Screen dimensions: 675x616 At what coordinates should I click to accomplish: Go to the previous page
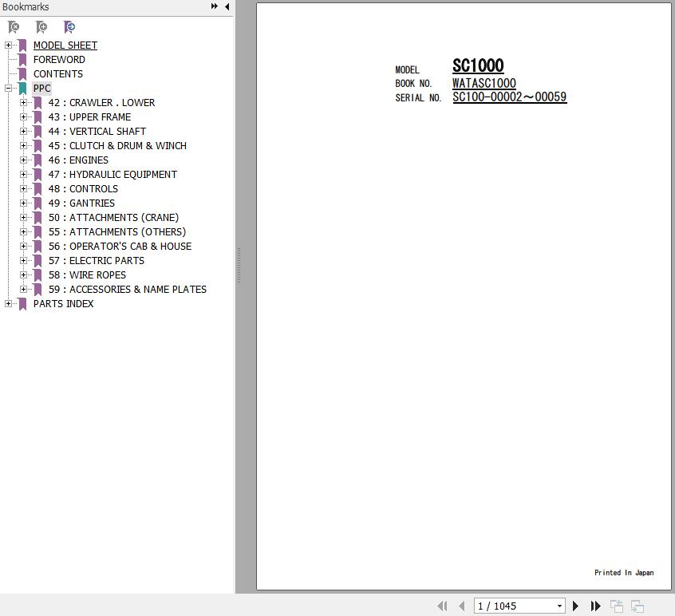click(462, 606)
